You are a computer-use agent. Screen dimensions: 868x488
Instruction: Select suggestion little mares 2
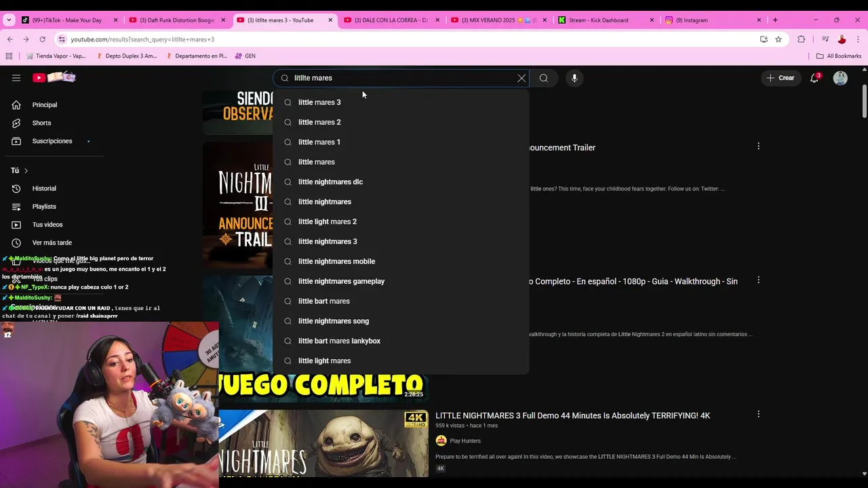400,122
